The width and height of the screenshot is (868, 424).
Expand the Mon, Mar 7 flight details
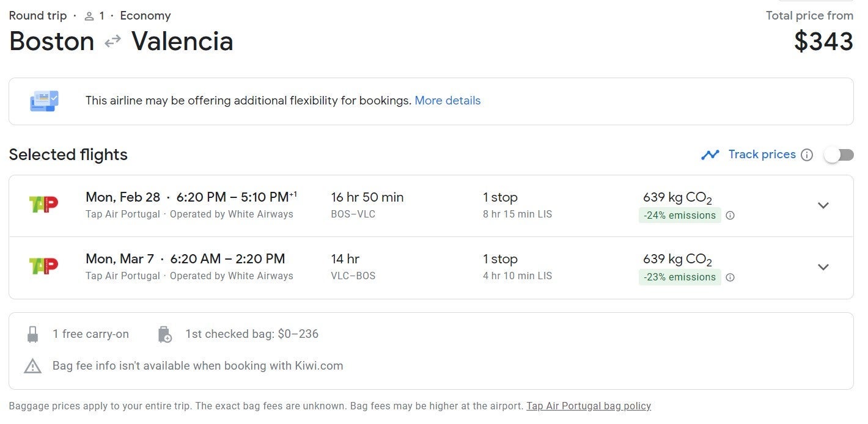(823, 267)
